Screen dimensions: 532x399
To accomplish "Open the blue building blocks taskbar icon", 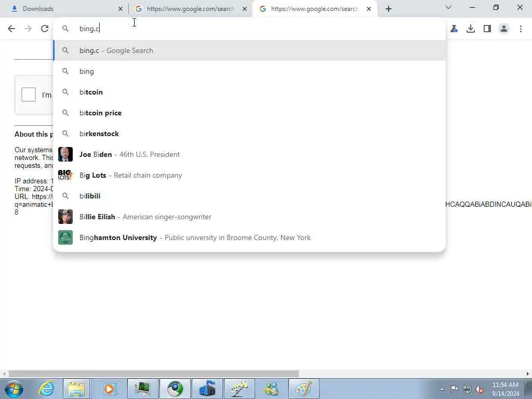I will [207, 389].
